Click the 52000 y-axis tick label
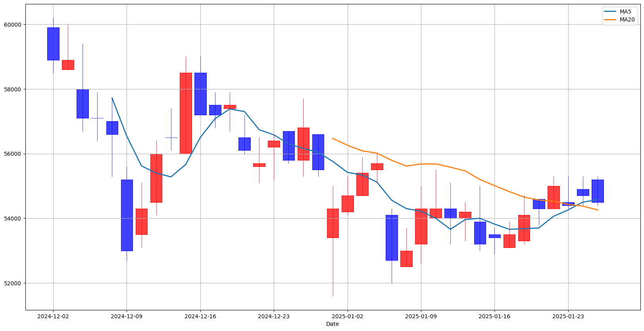The width and height of the screenshot is (644, 331). coord(13,283)
